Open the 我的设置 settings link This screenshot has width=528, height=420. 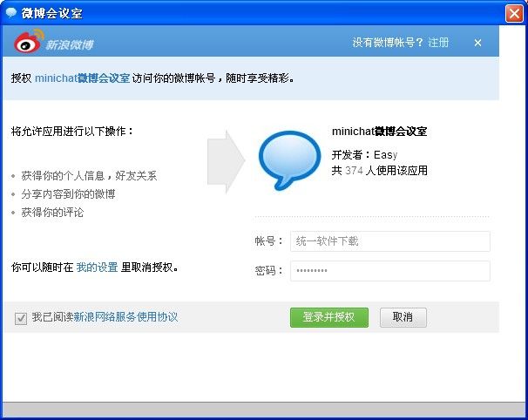click(x=97, y=268)
